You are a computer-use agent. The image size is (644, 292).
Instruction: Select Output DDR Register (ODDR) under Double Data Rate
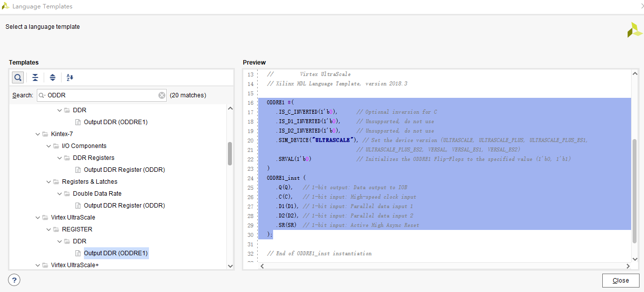tap(124, 206)
